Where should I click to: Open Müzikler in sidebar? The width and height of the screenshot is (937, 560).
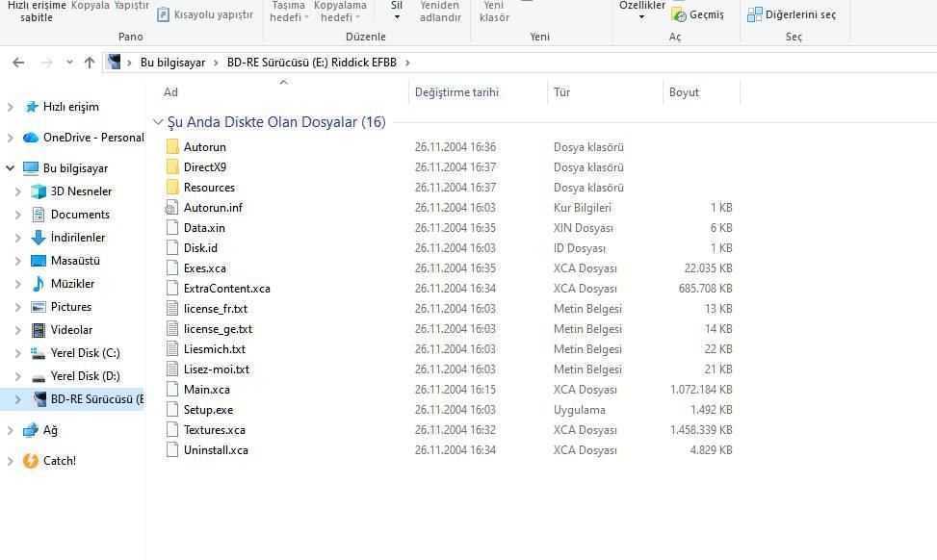tap(72, 284)
